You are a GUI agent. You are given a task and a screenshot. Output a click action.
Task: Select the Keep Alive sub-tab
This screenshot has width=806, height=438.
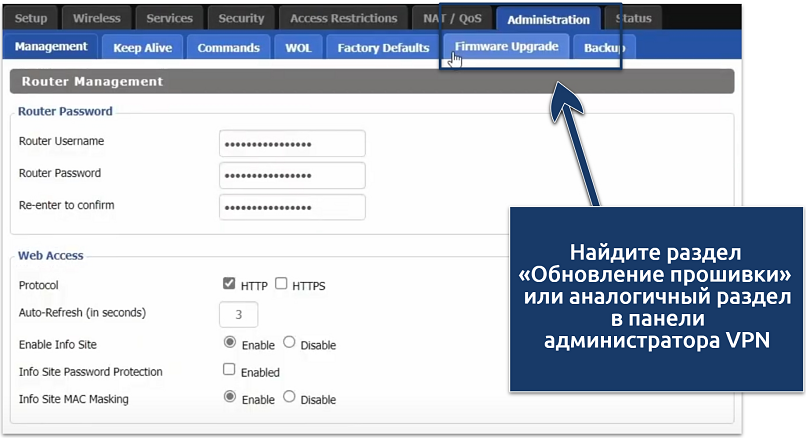point(142,47)
